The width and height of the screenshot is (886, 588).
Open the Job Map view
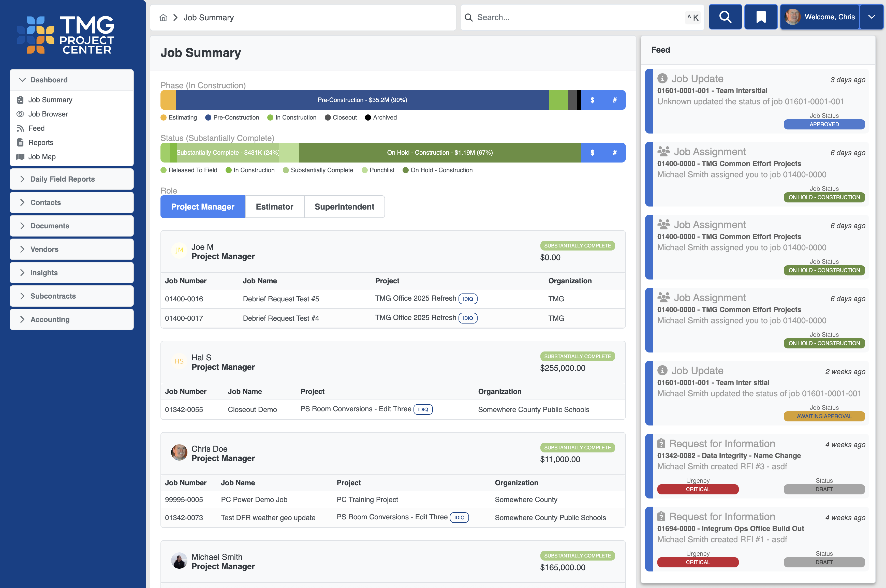tap(42, 157)
